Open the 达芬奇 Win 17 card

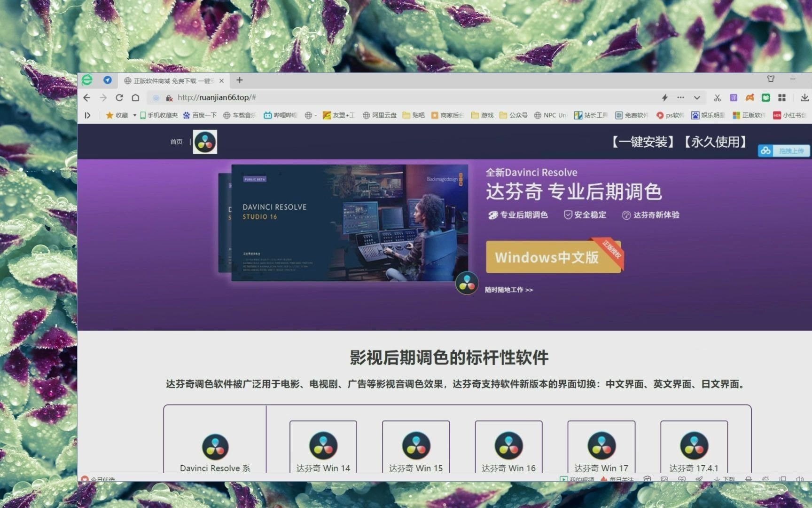pyautogui.click(x=601, y=447)
